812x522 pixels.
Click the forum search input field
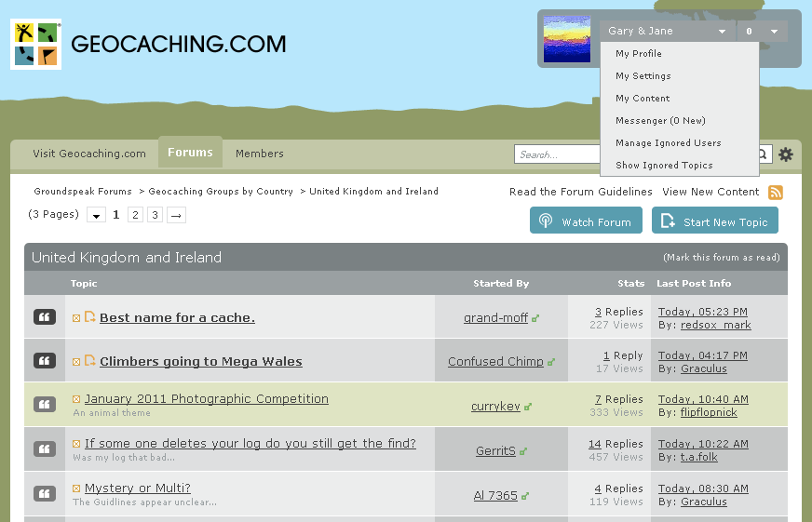coord(559,154)
